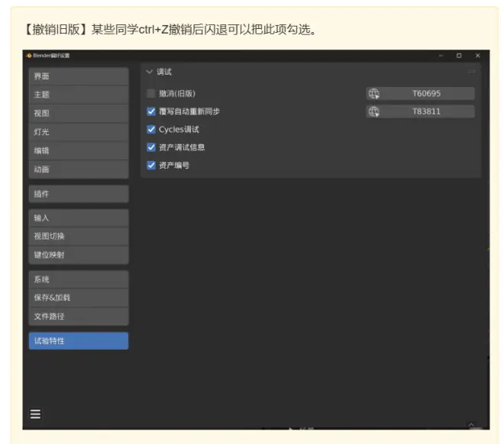This screenshot has width=504, height=444.
Task: Switch to the 界面 preferences tab
Action: [79, 76]
